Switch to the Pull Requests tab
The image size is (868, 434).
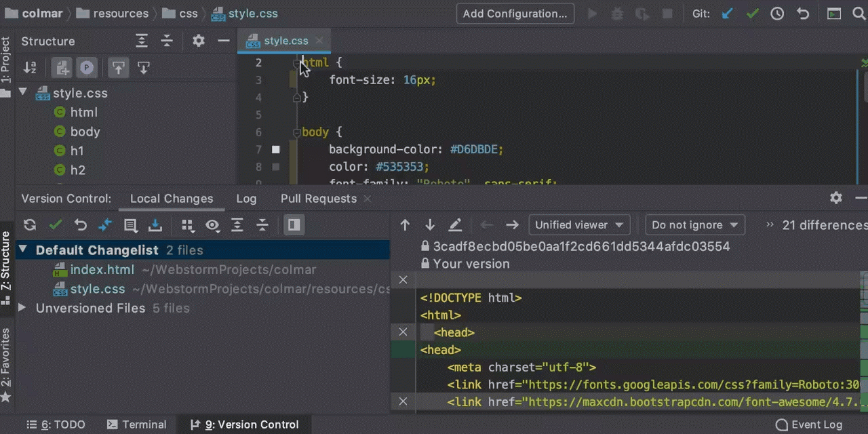[x=319, y=199]
